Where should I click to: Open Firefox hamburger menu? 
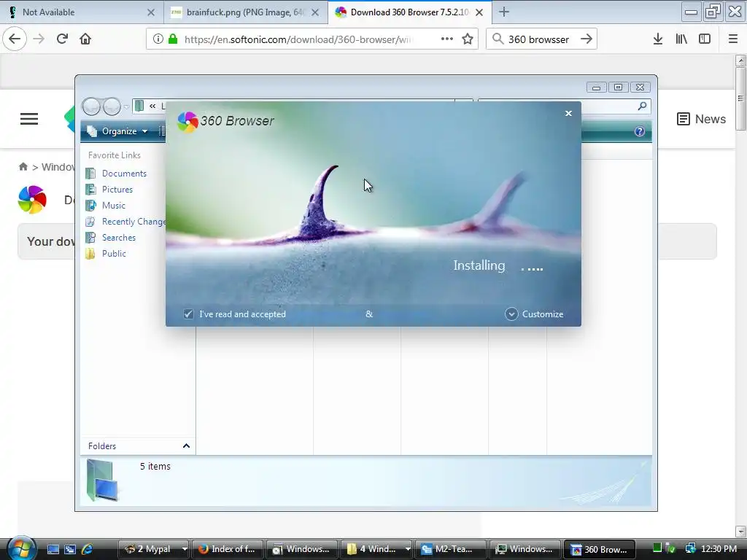(x=733, y=39)
